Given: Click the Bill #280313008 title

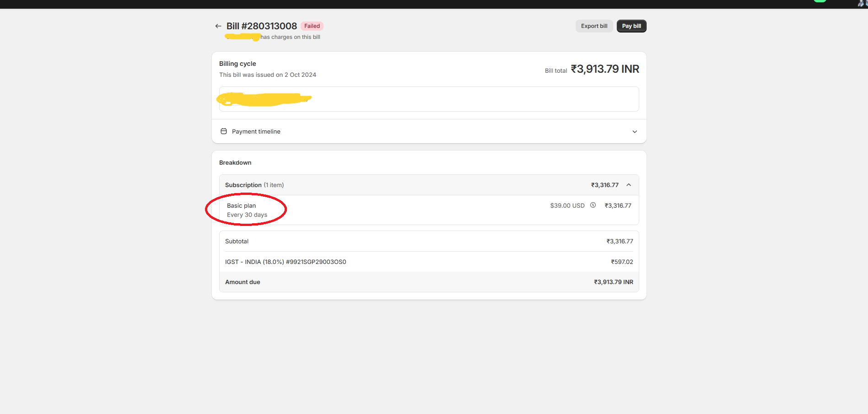Looking at the screenshot, I should point(261,26).
